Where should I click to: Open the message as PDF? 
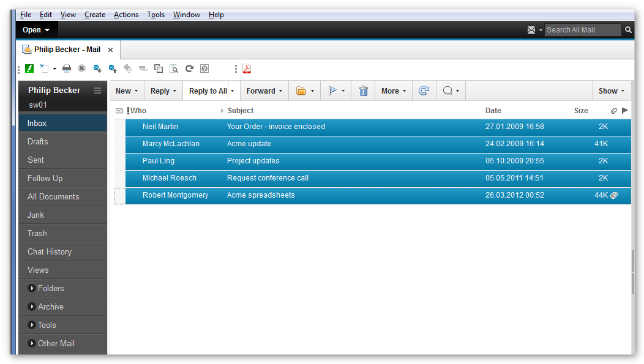tap(247, 68)
